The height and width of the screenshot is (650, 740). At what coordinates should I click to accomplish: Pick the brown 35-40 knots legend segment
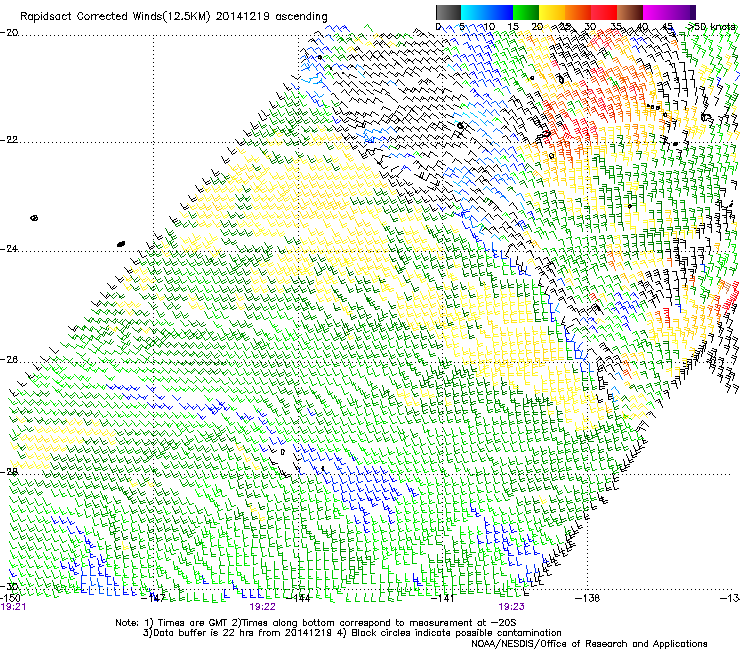(x=630, y=12)
